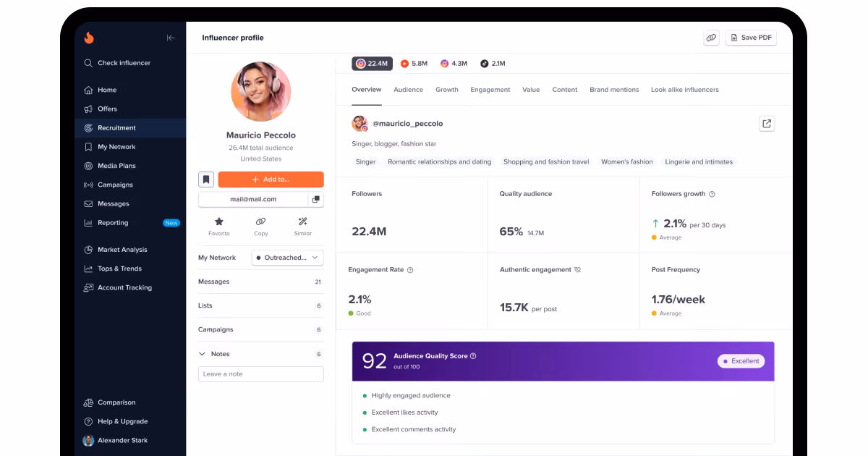The image size is (868, 456).
Task: Click the Leave a note field
Action: (x=261, y=374)
